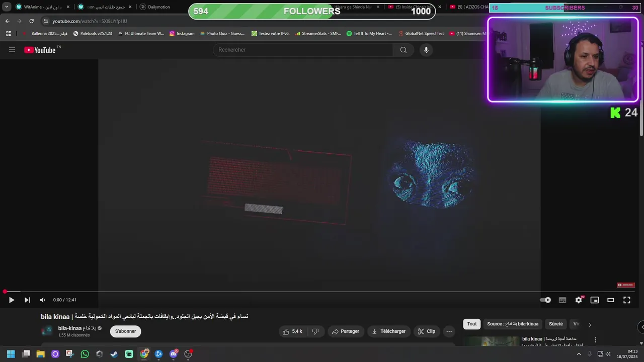Select the Source bila-kinaa filter chip
Image resolution: width=644 pixels, height=362 pixels.
pos(513,324)
